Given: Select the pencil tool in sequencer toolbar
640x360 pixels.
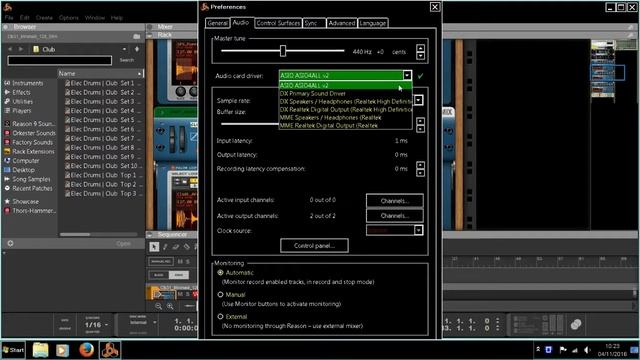Looking at the screenshot, I should point(165,247).
